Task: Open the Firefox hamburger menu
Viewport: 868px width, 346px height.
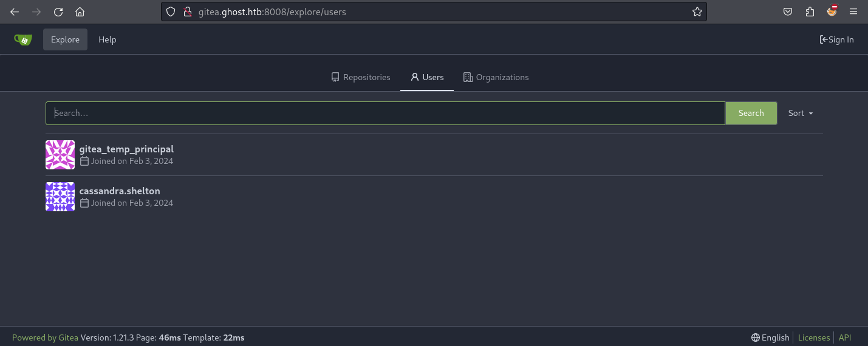Action: pyautogui.click(x=853, y=12)
